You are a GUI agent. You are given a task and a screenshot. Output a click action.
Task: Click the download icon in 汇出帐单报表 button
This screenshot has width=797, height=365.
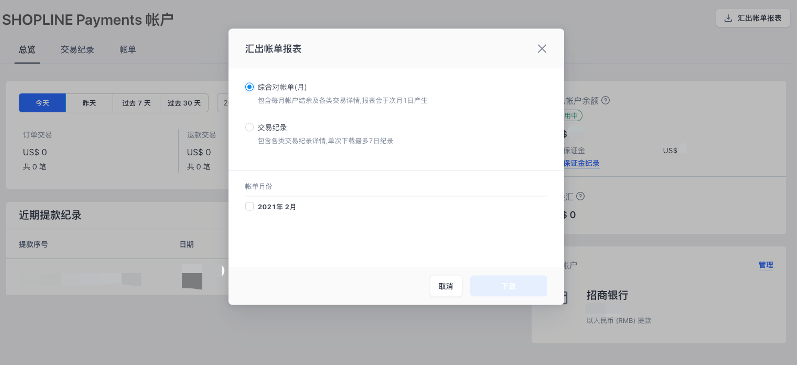coord(728,18)
